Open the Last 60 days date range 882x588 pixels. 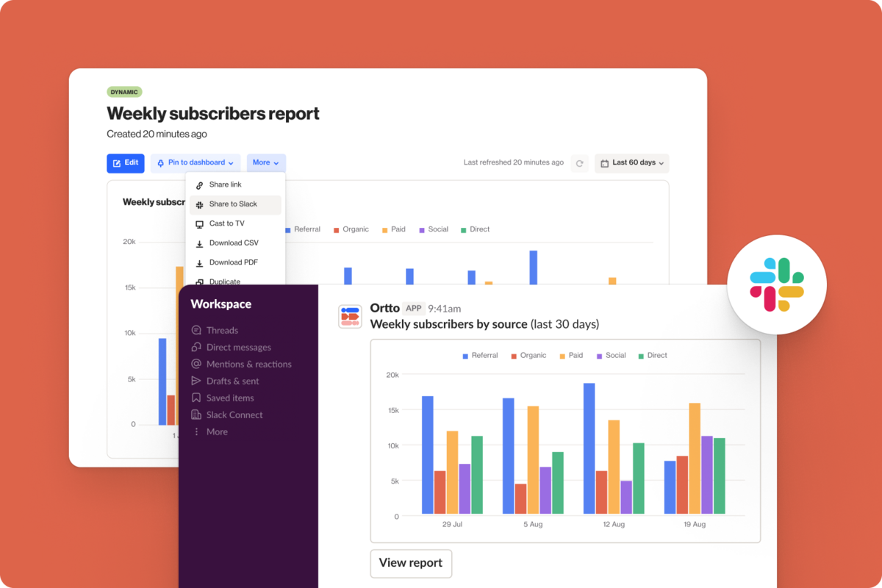[x=632, y=163]
